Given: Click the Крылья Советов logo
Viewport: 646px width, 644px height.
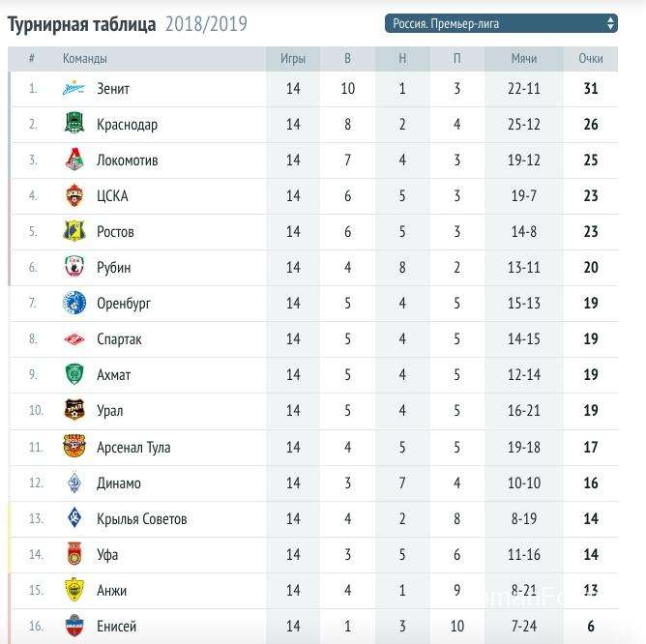Looking at the screenshot, I should 74,518.
